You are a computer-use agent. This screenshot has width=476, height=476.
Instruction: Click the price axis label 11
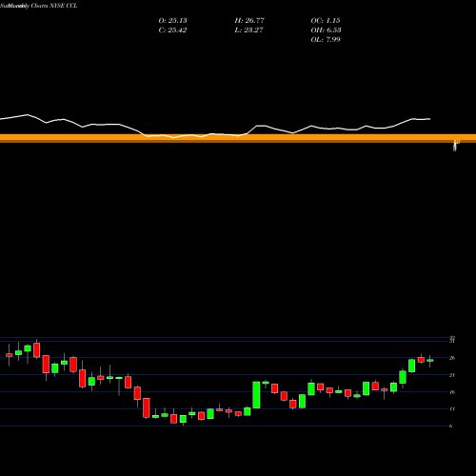pyautogui.click(x=452, y=409)
